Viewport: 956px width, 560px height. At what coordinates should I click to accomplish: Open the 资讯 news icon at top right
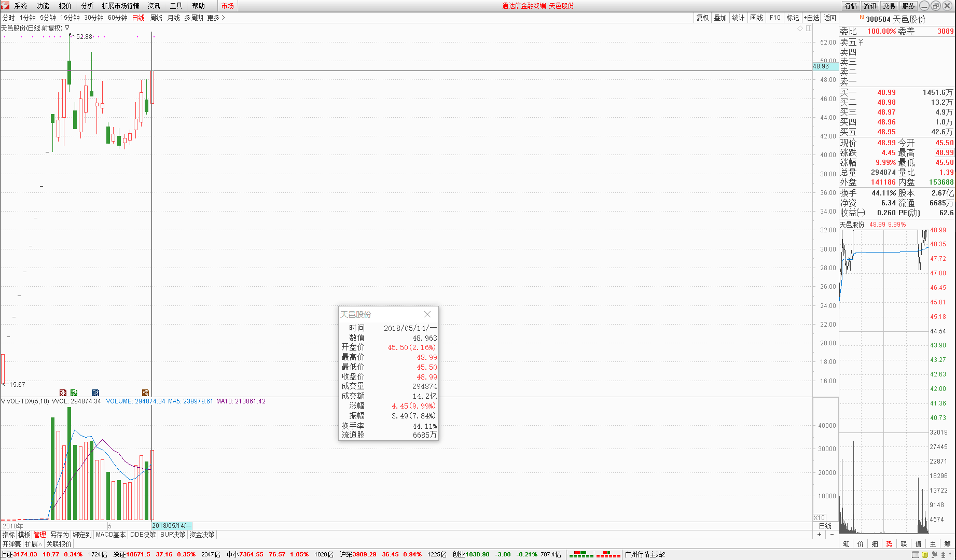869,6
